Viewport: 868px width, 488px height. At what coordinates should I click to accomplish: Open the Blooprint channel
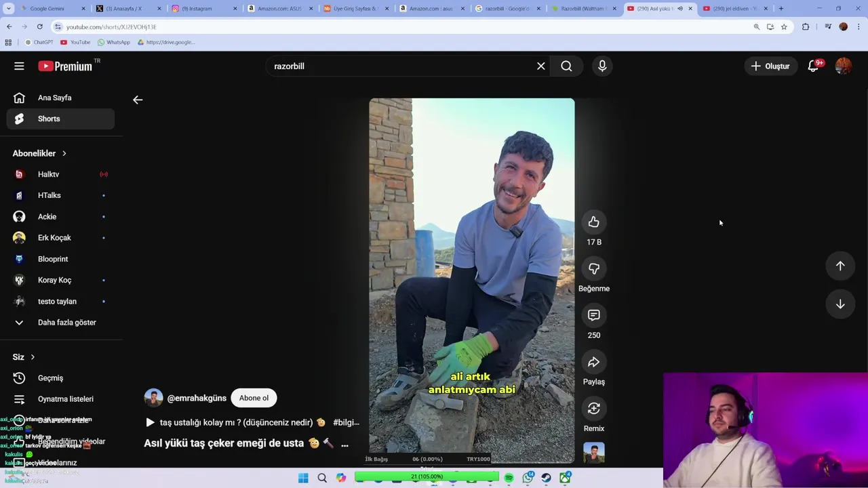click(x=60, y=259)
